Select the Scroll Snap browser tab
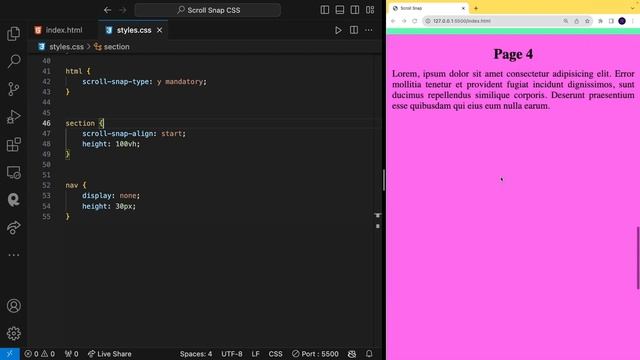 coord(428,8)
